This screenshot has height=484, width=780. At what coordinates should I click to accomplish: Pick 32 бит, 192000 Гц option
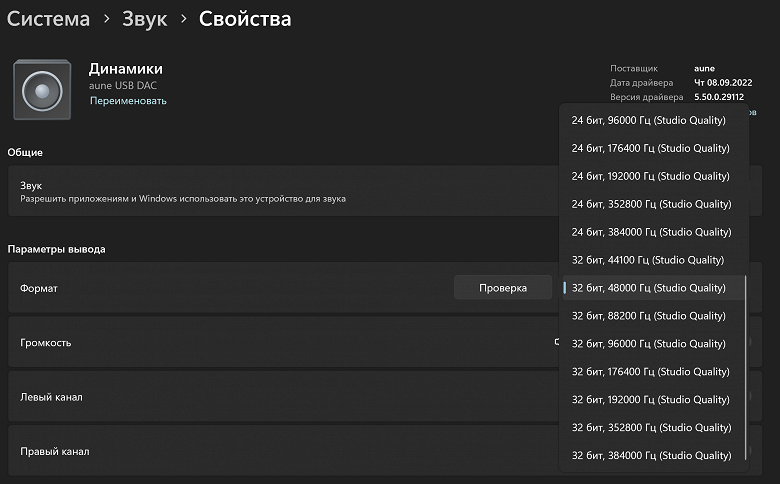[x=650, y=400]
